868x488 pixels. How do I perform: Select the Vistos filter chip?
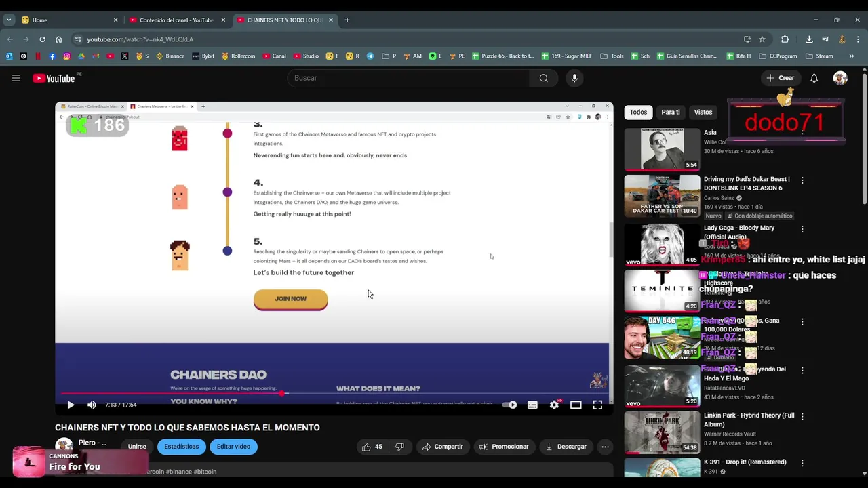(x=703, y=112)
